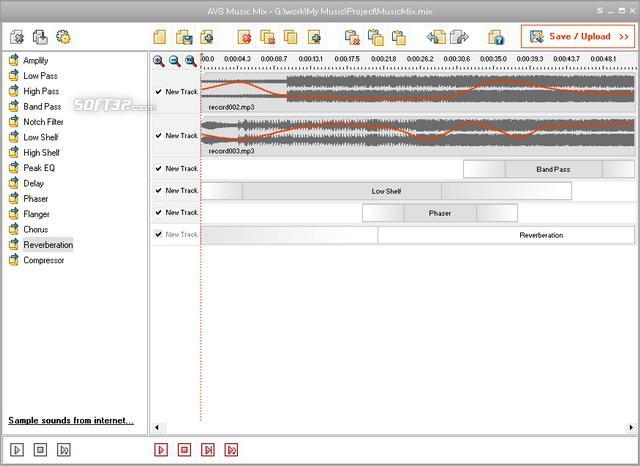Click the Notch Filter effect icon
640x466 pixels.
pyautogui.click(x=14, y=122)
